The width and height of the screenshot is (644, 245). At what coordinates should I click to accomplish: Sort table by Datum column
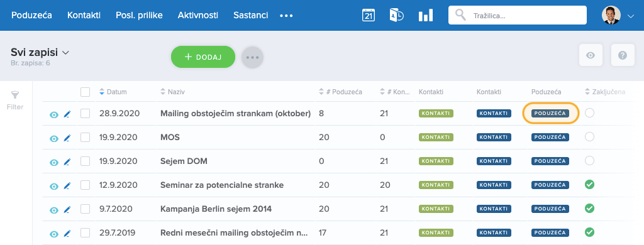pyautogui.click(x=113, y=92)
